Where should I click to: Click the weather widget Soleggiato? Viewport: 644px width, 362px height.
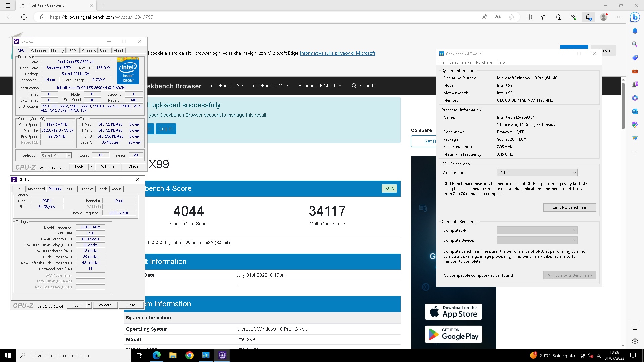coord(552,356)
